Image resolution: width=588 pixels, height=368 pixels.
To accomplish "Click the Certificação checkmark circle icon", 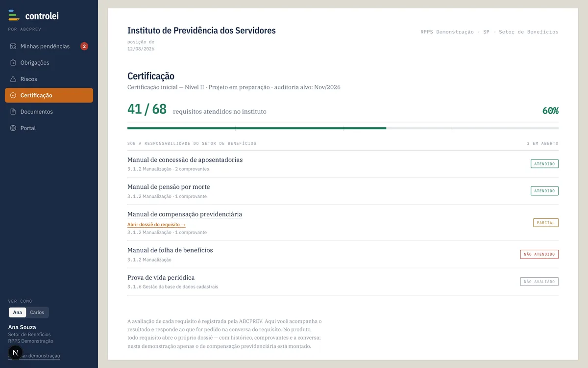I will tap(13, 95).
